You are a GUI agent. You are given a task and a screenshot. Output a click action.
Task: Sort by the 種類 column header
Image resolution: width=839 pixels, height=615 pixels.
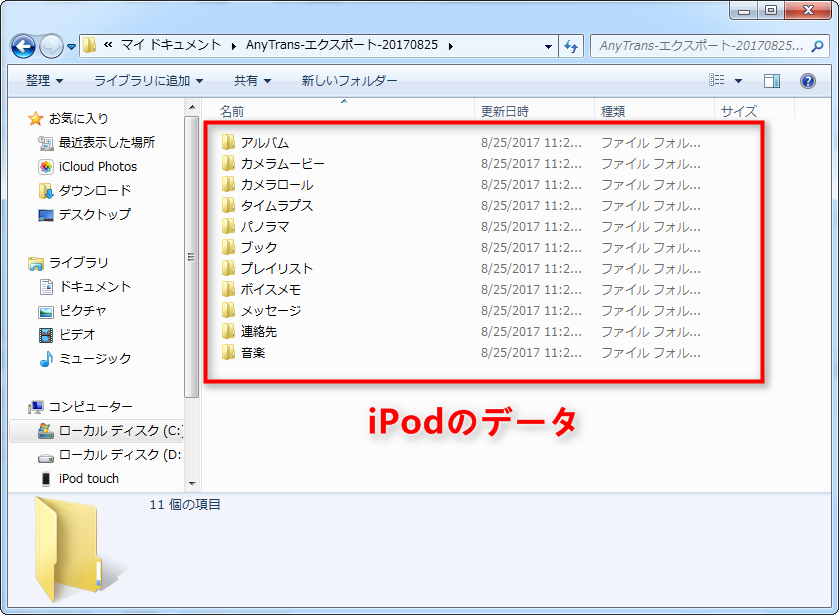[654, 111]
